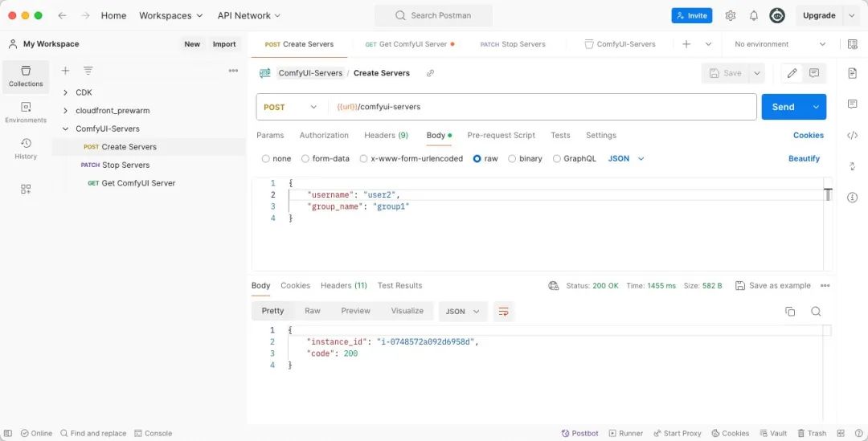The height and width of the screenshot is (441, 868).
Task: Copy the request link icon
Action: pos(430,73)
